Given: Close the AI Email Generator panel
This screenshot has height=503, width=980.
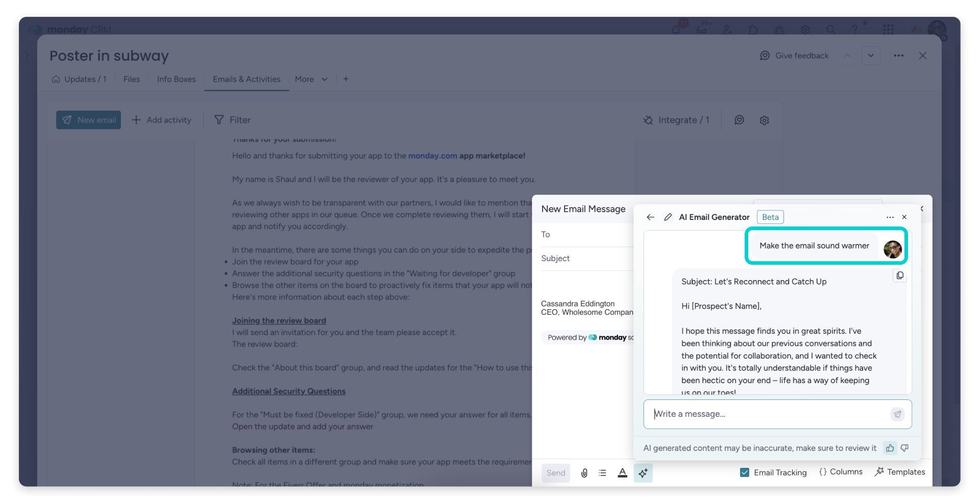Looking at the screenshot, I should coord(904,217).
